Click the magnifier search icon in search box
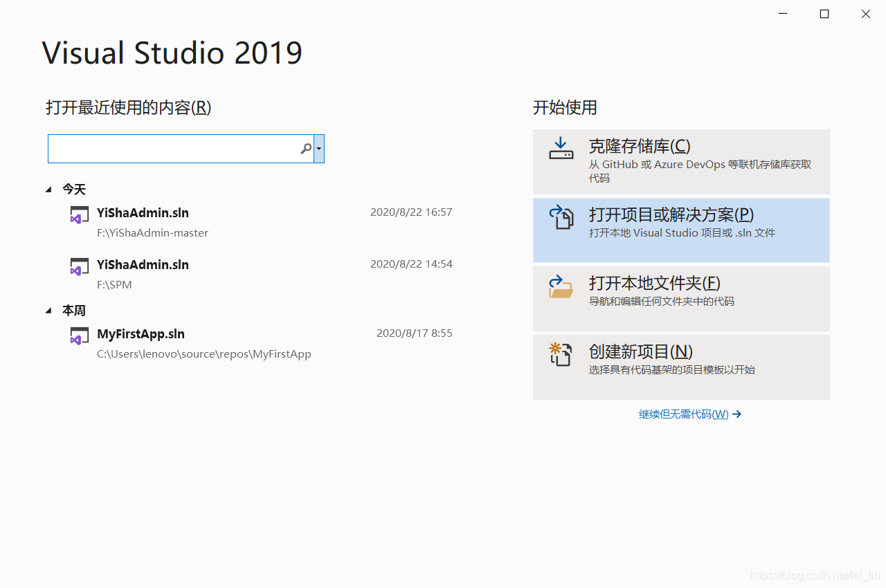The height and width of the screenshot is (588, 886). 305,149
